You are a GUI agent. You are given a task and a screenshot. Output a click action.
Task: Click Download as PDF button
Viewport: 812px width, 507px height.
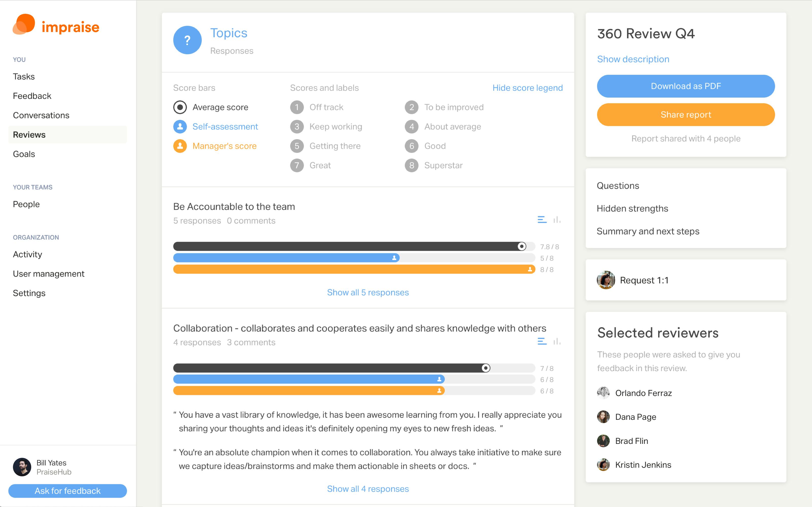point(686,86)
